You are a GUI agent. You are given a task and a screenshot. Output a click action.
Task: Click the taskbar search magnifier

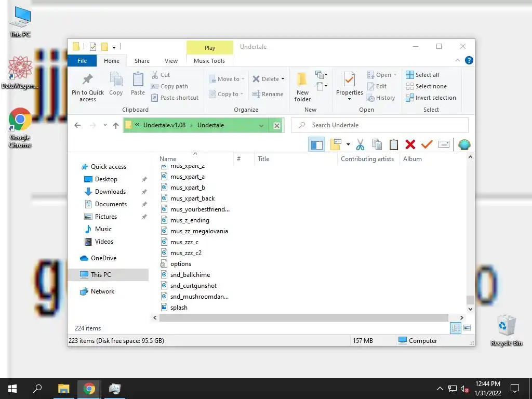point(37,388)
